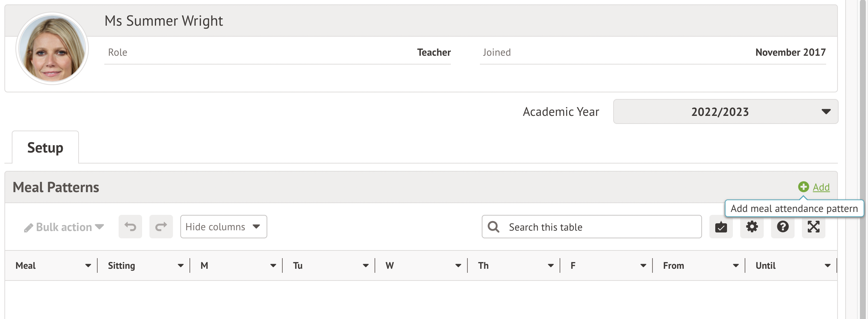Click the Th column header
This screenshot has height=319, width=868.
click(483, 266)
